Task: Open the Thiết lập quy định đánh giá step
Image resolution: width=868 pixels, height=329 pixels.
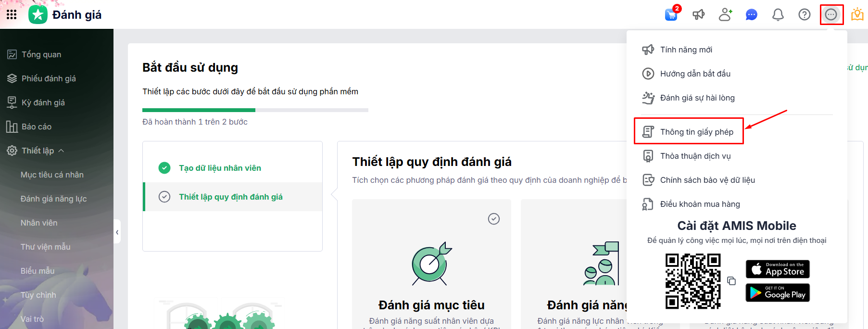Action: point(232,197)
